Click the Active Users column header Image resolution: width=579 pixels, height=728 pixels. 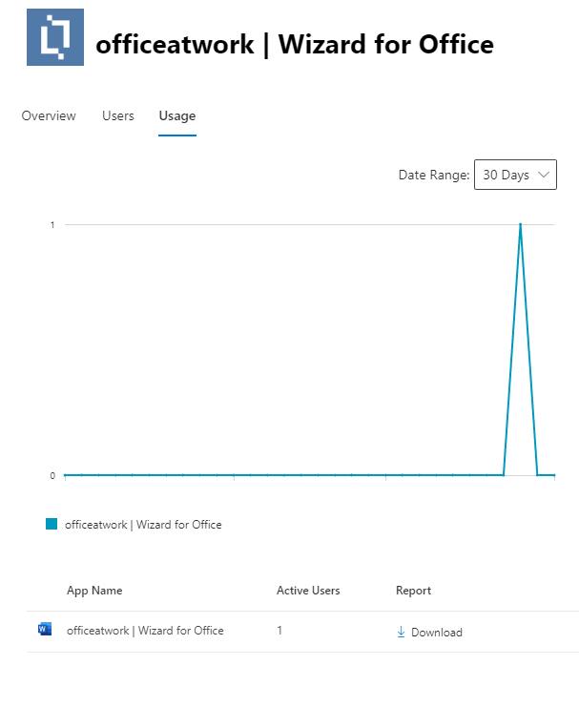click(308, 591)
